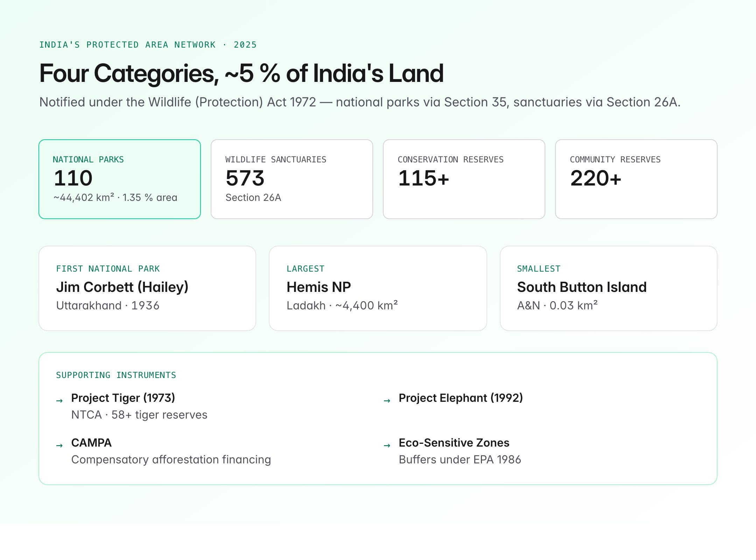Click 'Buffers under EPA 1986' text

point(460,460)
